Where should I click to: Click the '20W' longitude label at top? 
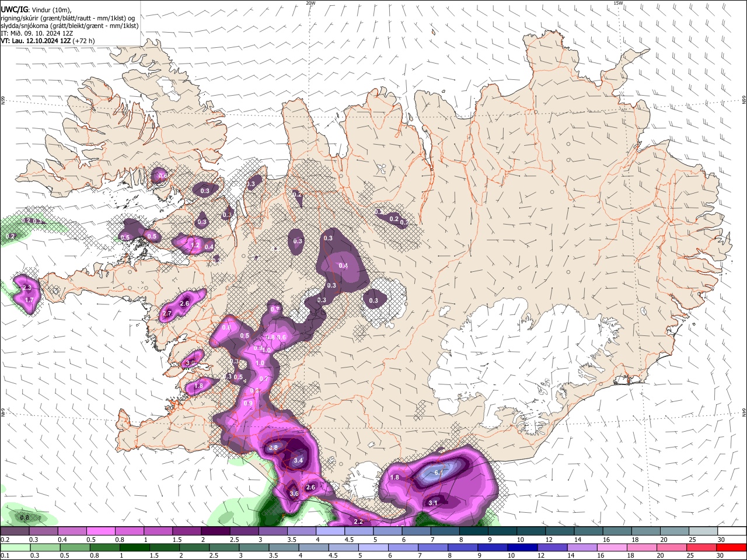310,3
